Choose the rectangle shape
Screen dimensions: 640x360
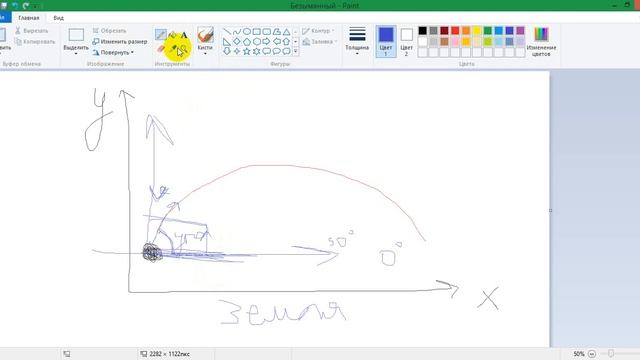coord(257,31)
